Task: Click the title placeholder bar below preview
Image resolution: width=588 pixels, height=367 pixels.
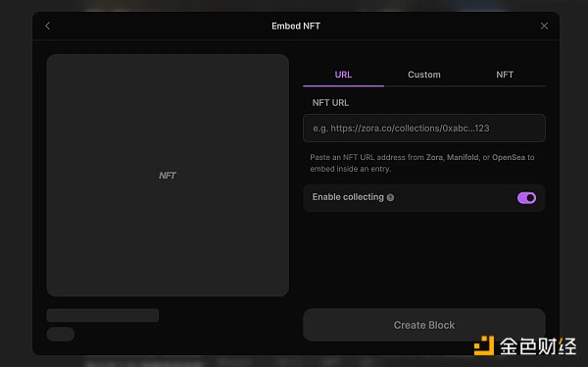Action: pos(103,316)
